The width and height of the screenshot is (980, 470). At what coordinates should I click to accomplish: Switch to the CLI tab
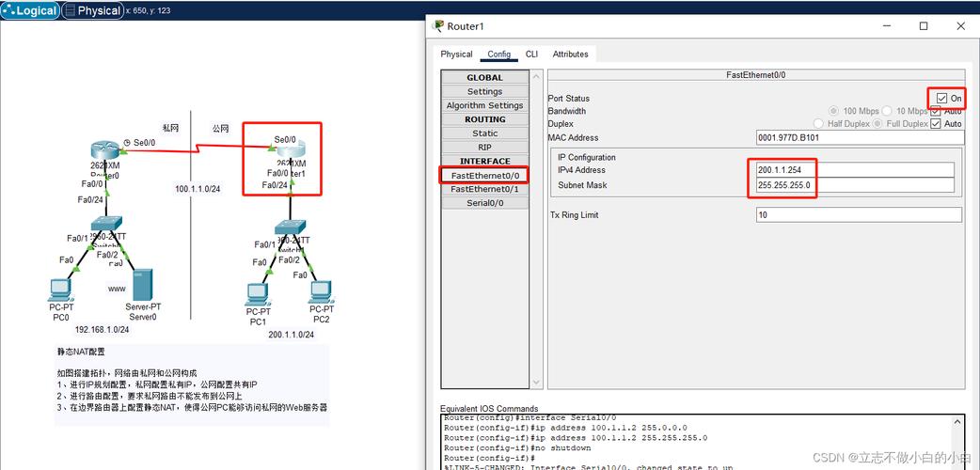531,55
